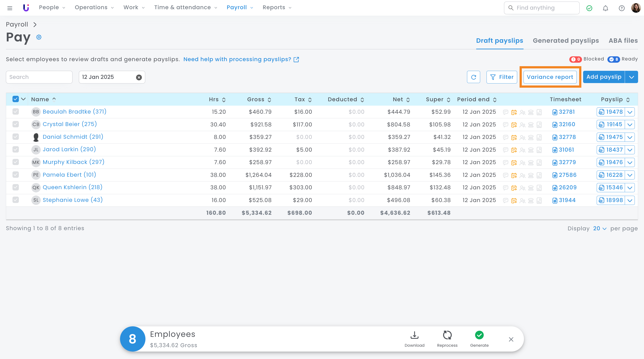The height and width of the screenshot is (359, 644).
Task: Click the refresh payslips icon button
Action: coord(473,77)
